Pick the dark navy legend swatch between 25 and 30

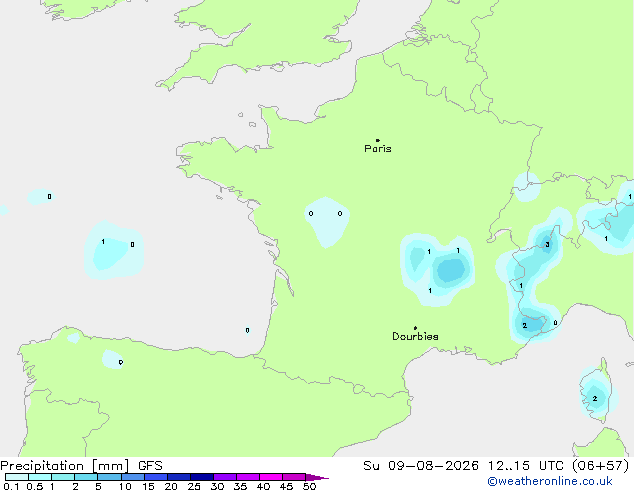pyautogui.click(x=202, y=477)
